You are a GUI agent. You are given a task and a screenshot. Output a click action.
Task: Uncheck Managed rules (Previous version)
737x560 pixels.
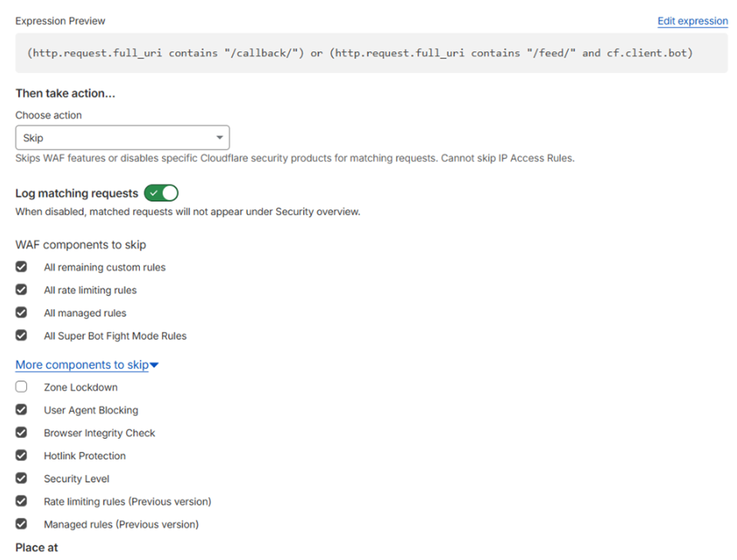21,524
